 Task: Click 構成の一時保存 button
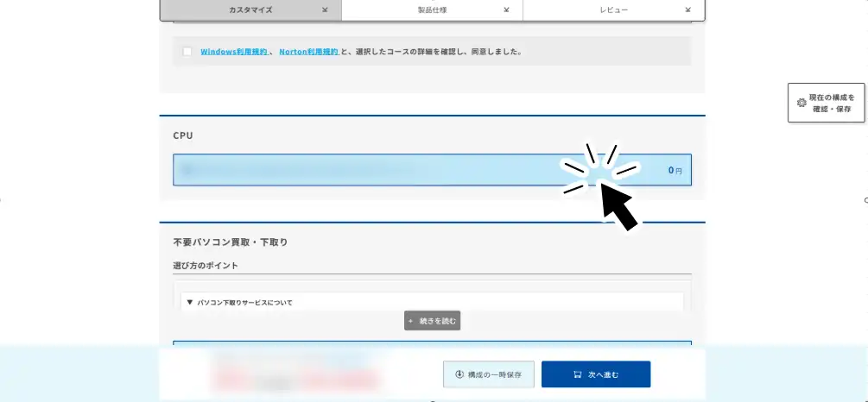pyautogui.click(x=488, y=375)
